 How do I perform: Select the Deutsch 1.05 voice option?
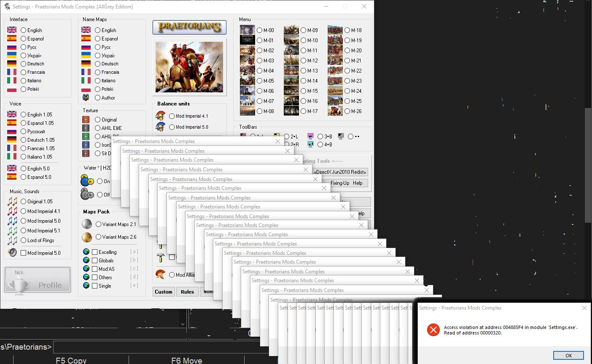24,140
